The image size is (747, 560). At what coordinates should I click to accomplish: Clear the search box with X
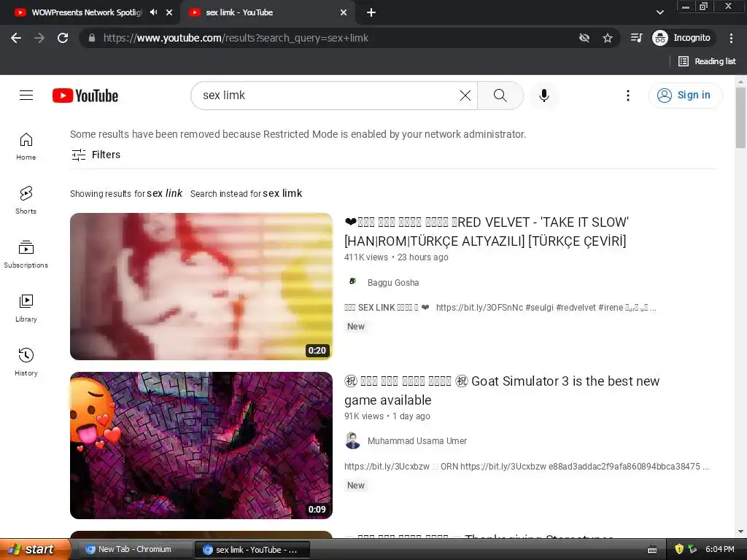click(x=465, y=96)
